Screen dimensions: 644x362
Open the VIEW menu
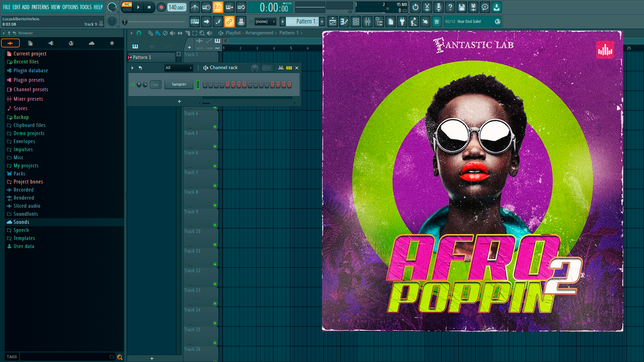(56, 7)
